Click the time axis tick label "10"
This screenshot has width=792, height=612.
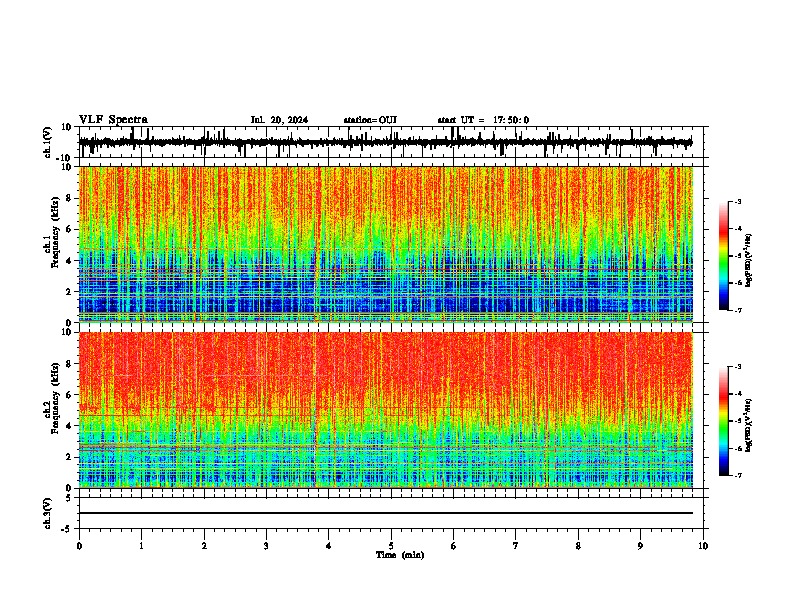(703, 546)
